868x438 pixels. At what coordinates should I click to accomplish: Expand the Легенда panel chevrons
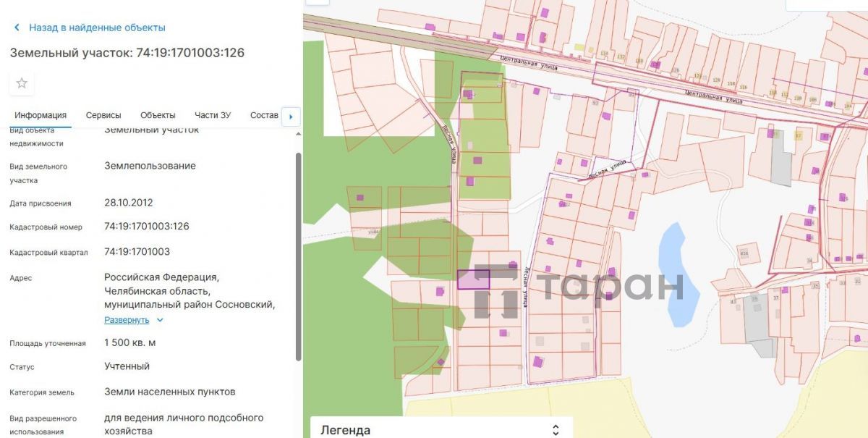point(556,430)
